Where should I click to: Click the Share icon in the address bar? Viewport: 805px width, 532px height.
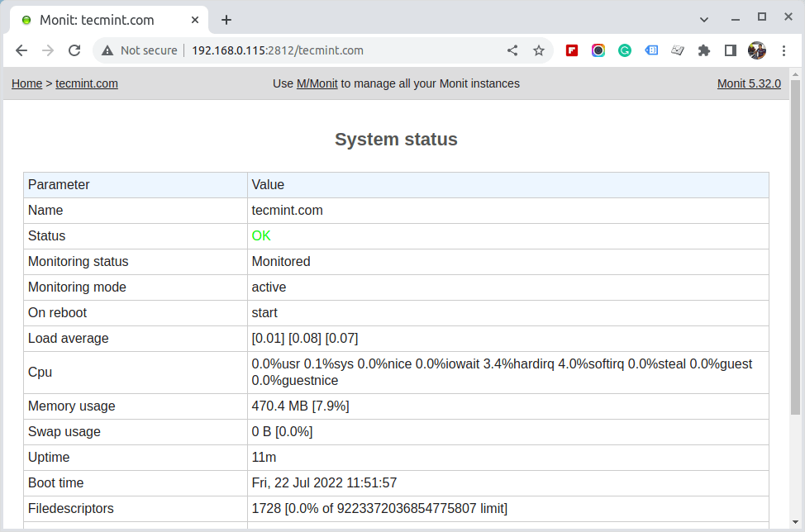[512, 50]
